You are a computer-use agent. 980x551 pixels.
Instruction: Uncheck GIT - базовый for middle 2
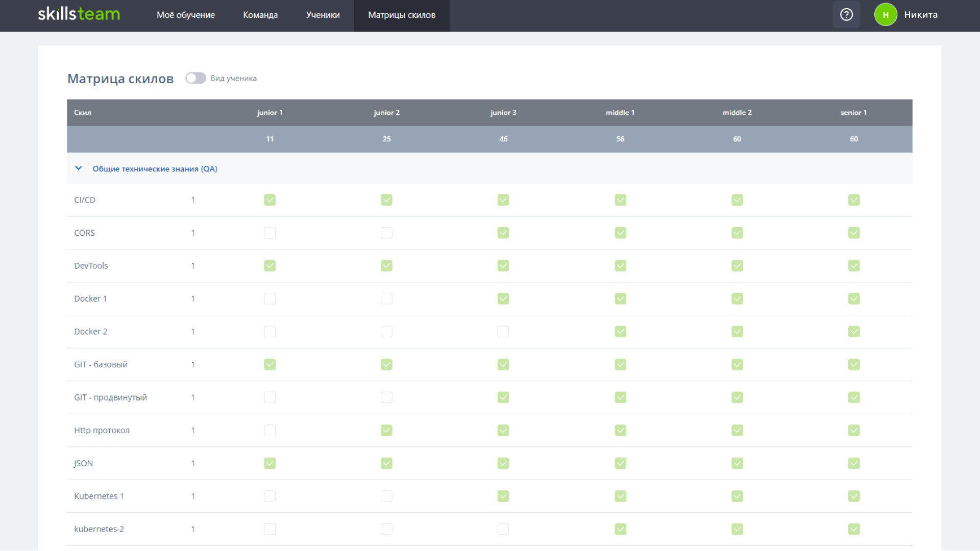click(x=737, y=364)
